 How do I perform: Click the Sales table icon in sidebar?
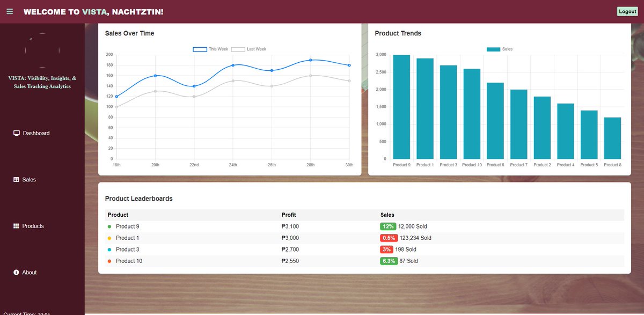(x=16, y=180)
